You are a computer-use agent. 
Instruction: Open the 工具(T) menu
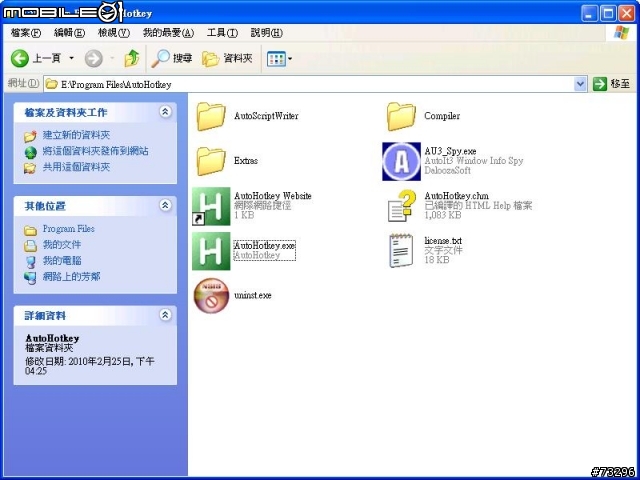pyautogui.click(x=222, y=33)
